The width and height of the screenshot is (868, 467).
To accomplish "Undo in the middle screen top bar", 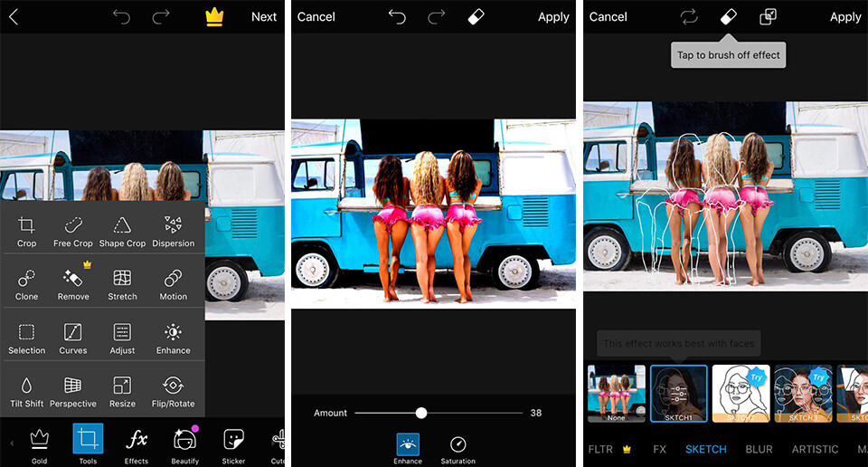I will pos(397,17).
